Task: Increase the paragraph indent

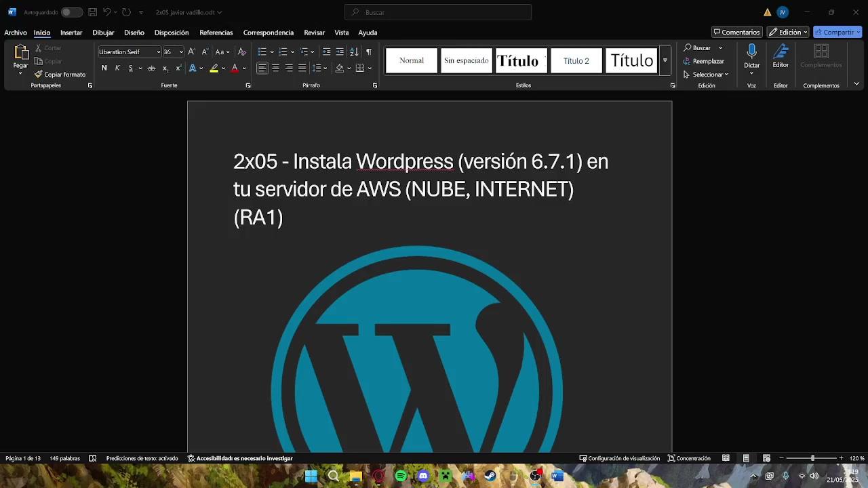Action: [340, 52]
